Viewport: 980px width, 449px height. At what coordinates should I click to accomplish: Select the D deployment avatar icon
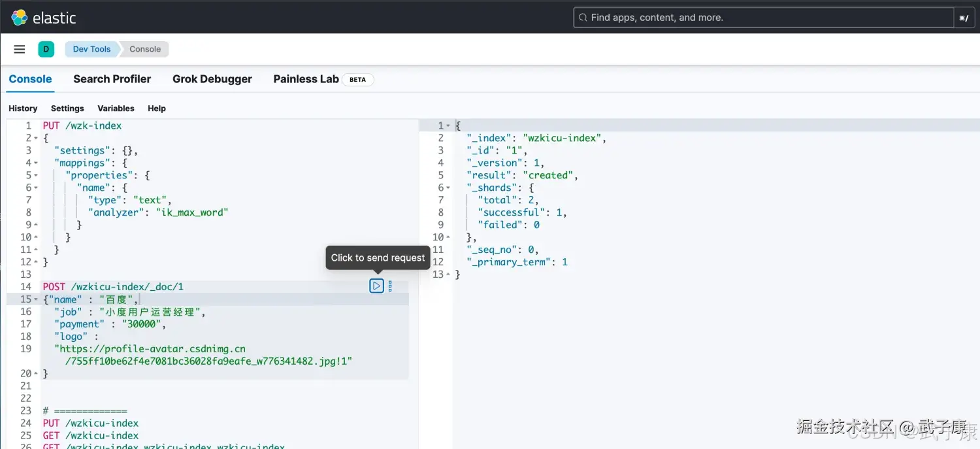[x=46, y=48]
